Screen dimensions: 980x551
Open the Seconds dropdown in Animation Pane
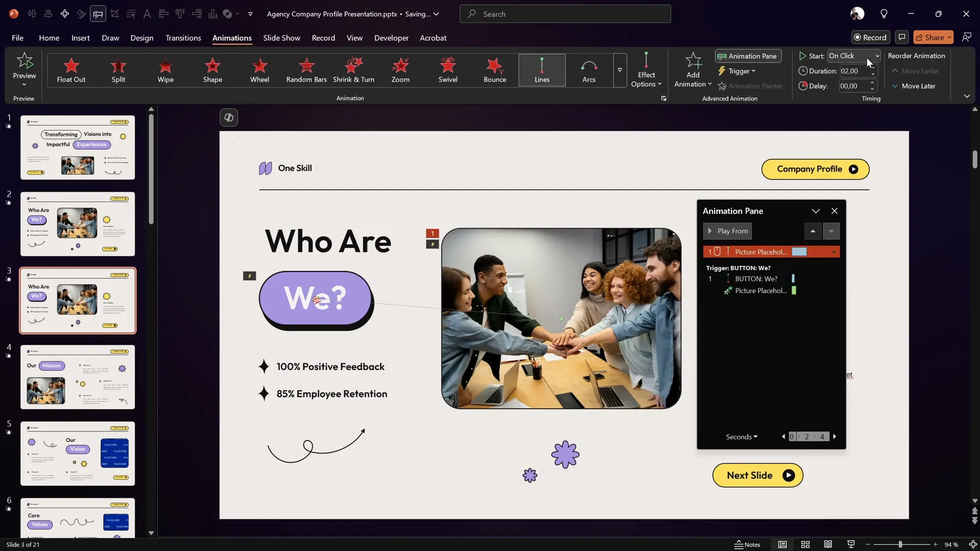click(x=742, y=437)
